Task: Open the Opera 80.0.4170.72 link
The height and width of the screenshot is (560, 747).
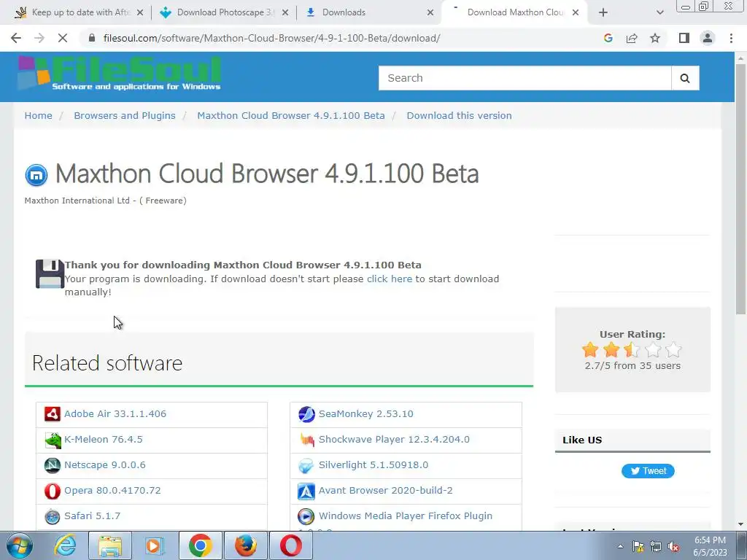Action: coord(112,491)
